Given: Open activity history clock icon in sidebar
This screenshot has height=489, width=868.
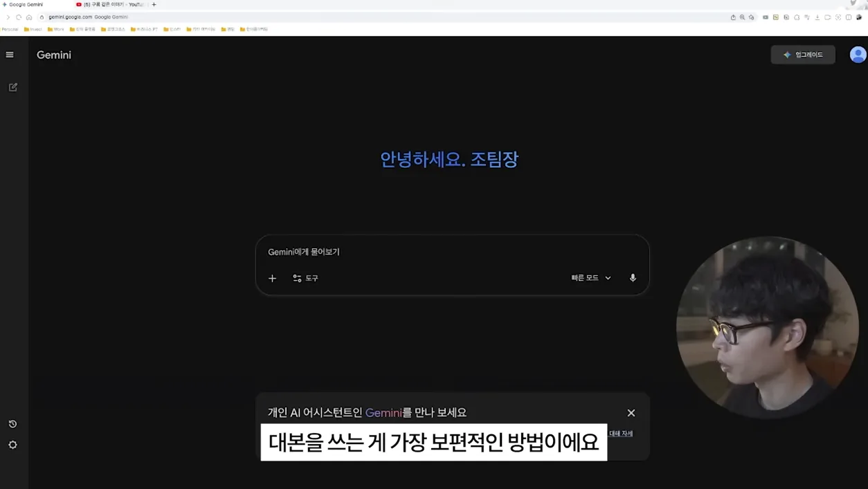Looking at the screenshot, I should (12, 424).
